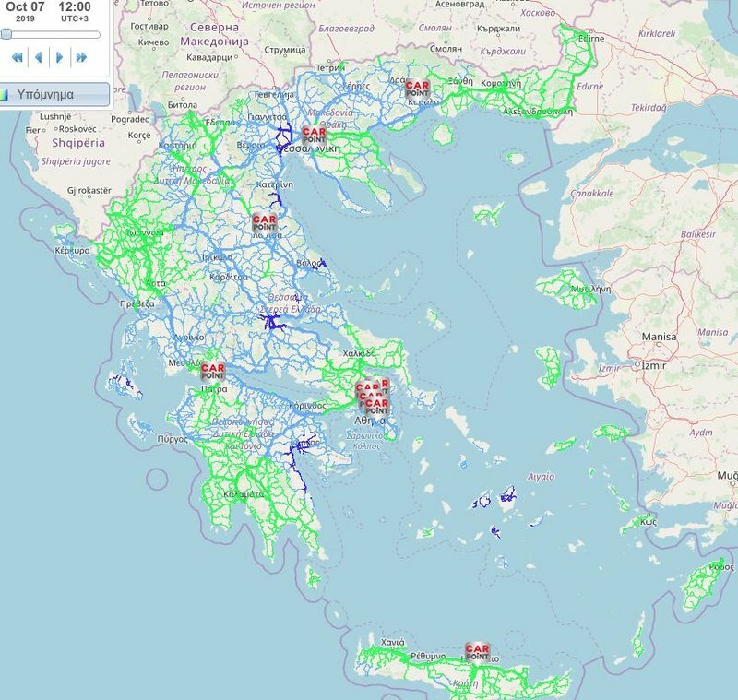Skip ahead with the double-right arrow
Image resolution: width=738 pixels, height=700 pixels.
click(82, 58)
